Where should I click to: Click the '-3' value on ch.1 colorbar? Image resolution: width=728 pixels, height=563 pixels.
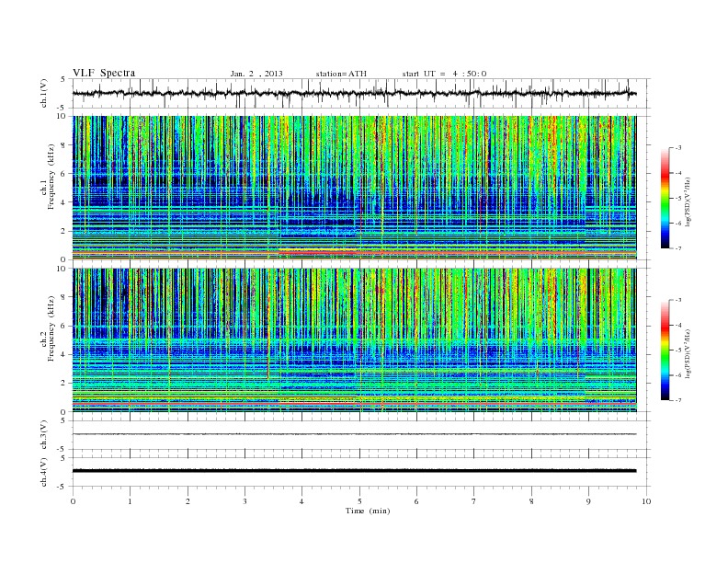tap(677, 148)
